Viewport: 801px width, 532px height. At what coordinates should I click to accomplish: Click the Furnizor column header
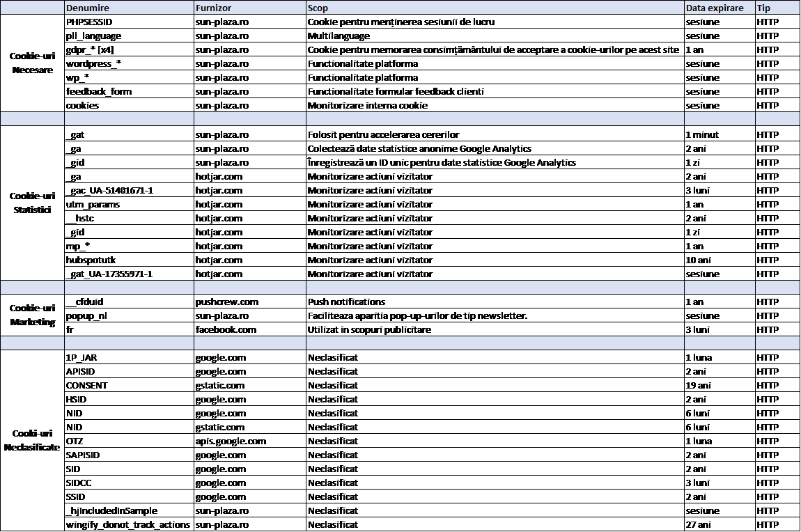pyautogui.click(x=250, y=8)
